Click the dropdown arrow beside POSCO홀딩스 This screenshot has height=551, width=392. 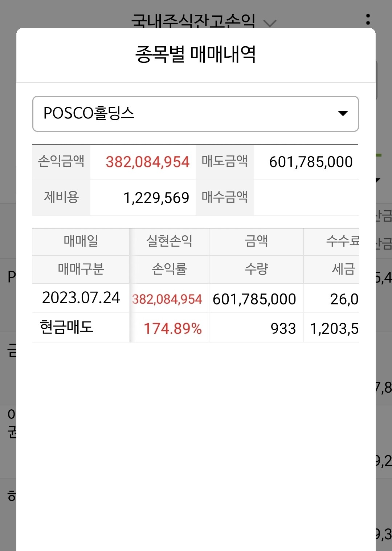pos(343,114)
